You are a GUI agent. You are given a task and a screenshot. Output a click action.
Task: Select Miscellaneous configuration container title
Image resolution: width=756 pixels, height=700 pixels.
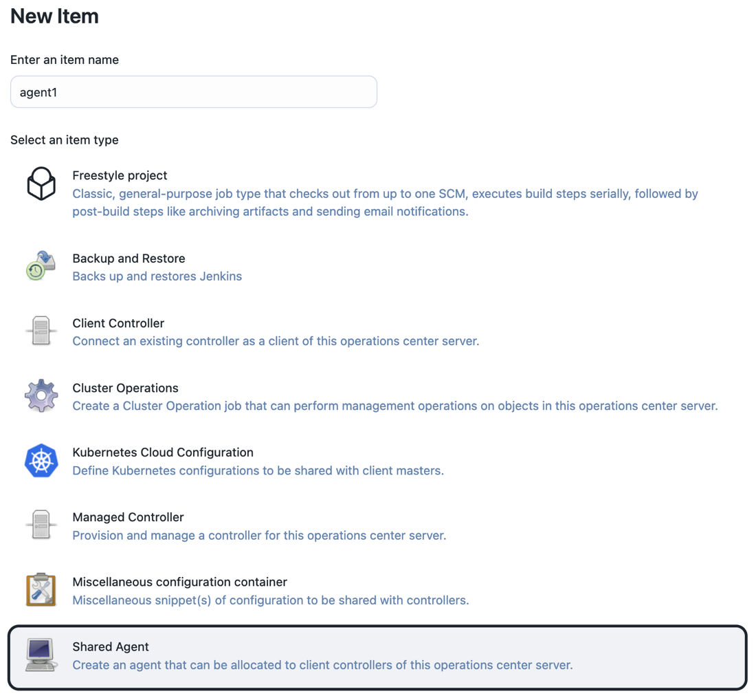(x=179, y=582)
